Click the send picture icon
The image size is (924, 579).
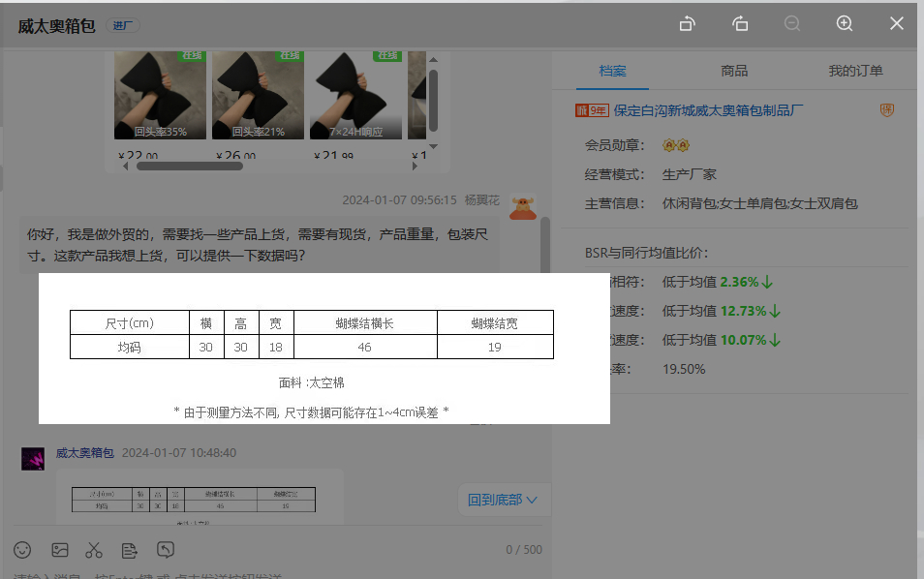[x=60, y=550]
